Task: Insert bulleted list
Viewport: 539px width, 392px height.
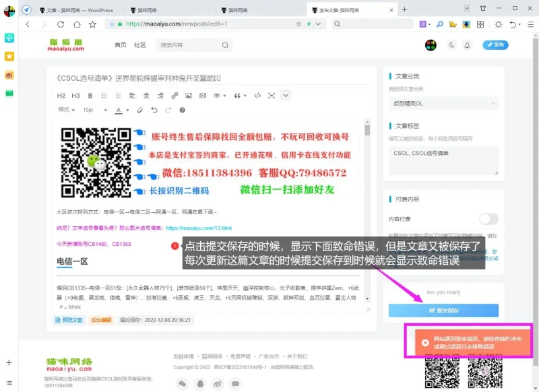Action: [x=104, y=96]
